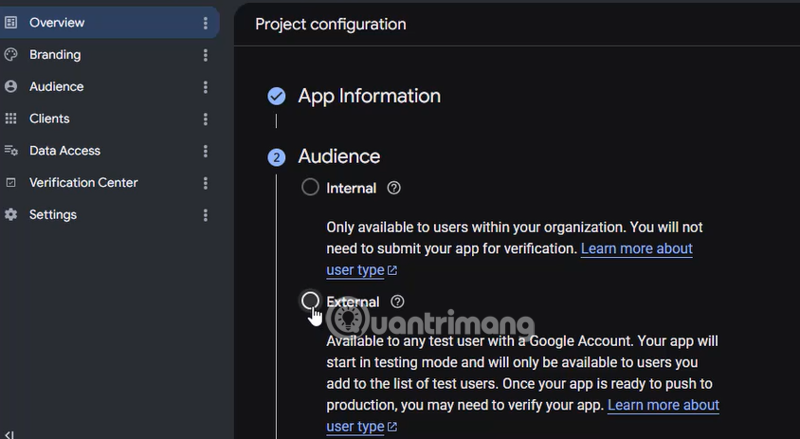Click the help icon next to External

397,302
